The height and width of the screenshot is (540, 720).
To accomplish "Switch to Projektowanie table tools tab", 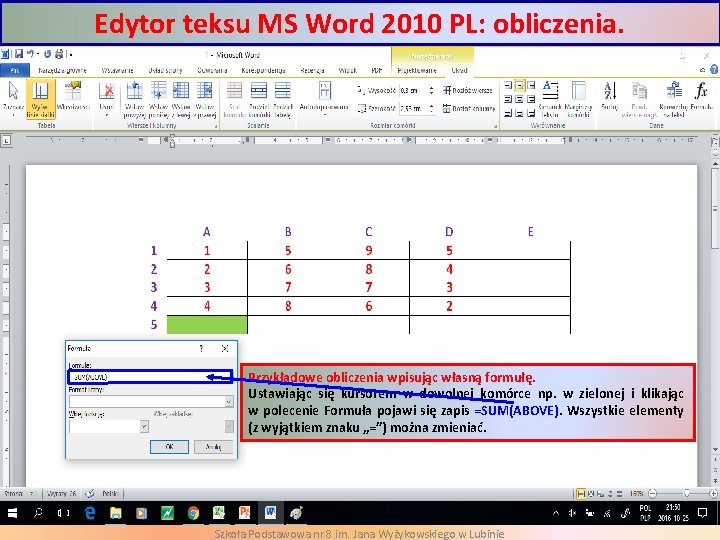I will (417, 70).
